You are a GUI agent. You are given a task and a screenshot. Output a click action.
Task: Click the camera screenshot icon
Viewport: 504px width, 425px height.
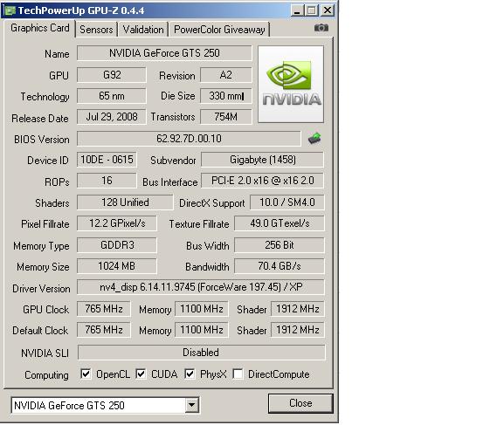(321, 28)
